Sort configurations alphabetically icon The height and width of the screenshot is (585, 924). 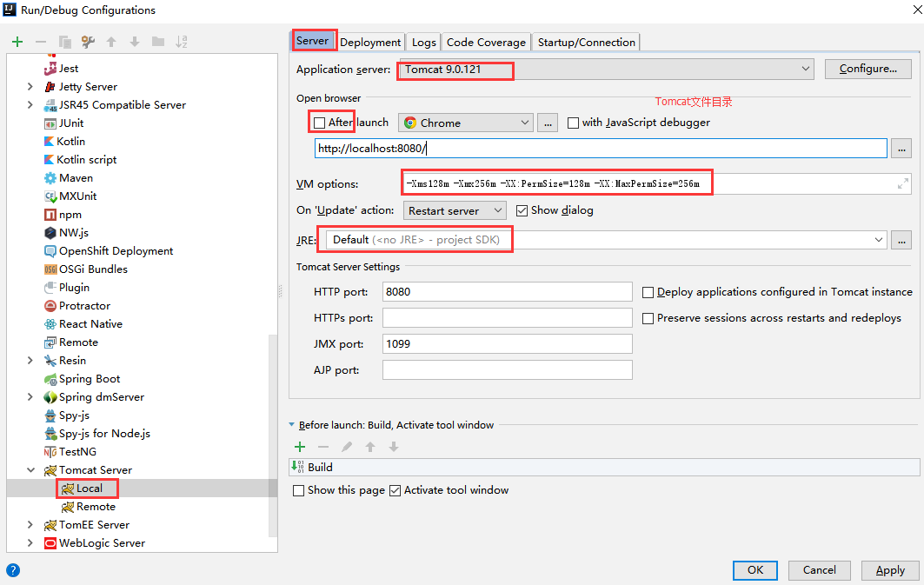click(182, 42)
